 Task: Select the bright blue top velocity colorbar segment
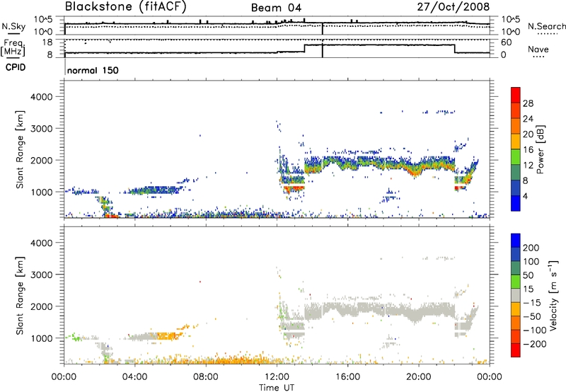(x=516, y=241)
